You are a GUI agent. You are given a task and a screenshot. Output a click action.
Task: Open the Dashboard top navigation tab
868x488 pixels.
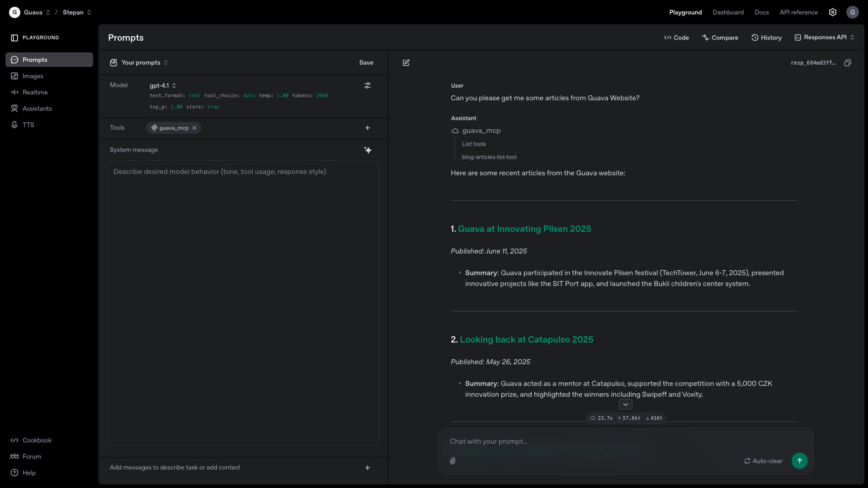(x=728, y=12)
